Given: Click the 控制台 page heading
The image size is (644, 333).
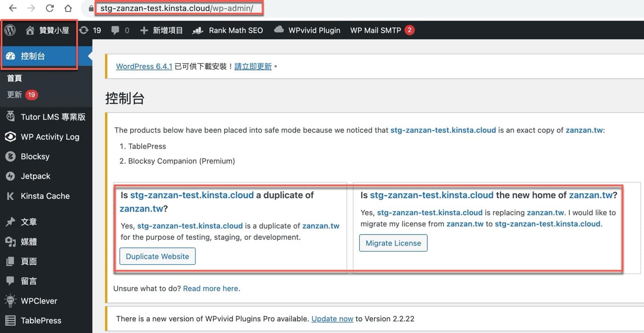Looking at the screenshot, I should coord(125,98).
